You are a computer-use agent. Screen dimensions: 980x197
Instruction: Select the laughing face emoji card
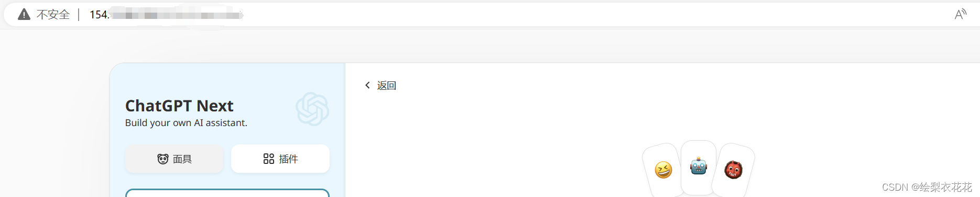coord(663,170)
